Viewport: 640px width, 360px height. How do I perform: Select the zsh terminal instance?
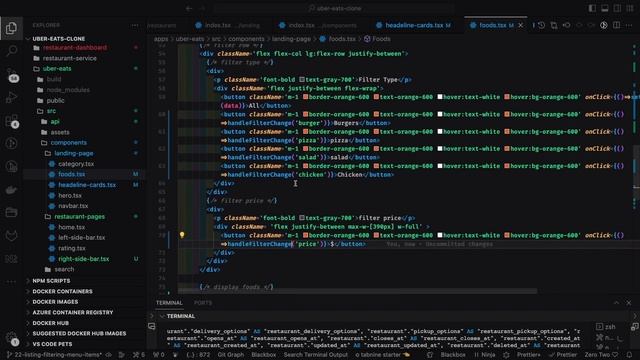607,327
